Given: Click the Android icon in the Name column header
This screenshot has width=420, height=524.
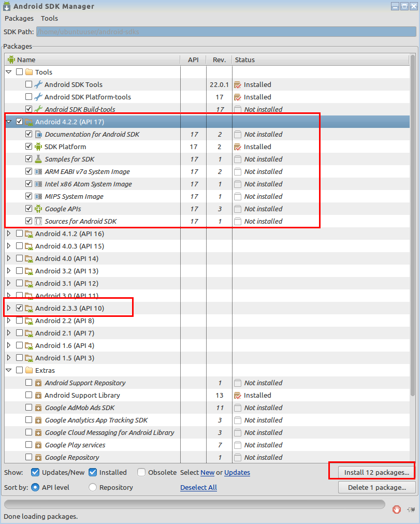Looking at the screenshot, I should pos(11,60).
